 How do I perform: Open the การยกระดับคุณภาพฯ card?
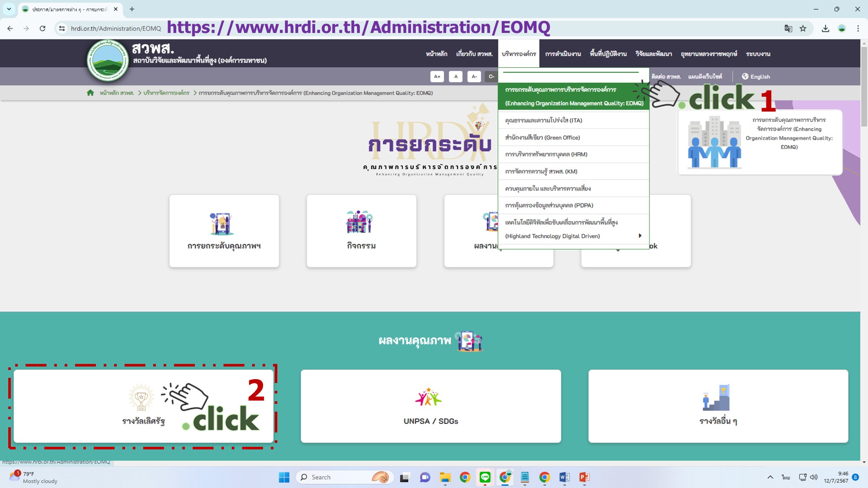pos(224,231)
